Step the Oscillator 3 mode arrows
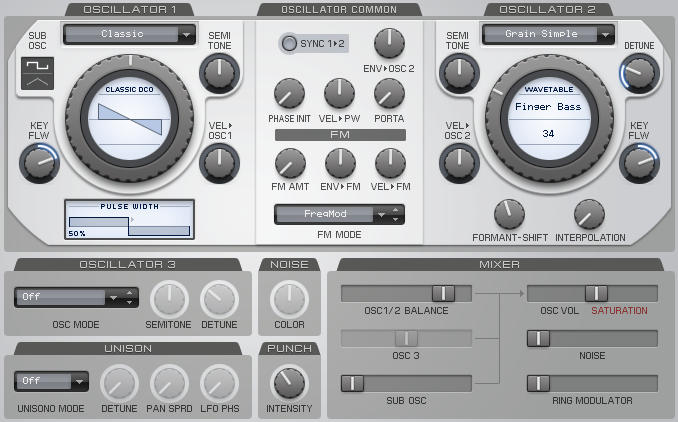The width and height of the screenshot is (678, 422). (127, 298)
